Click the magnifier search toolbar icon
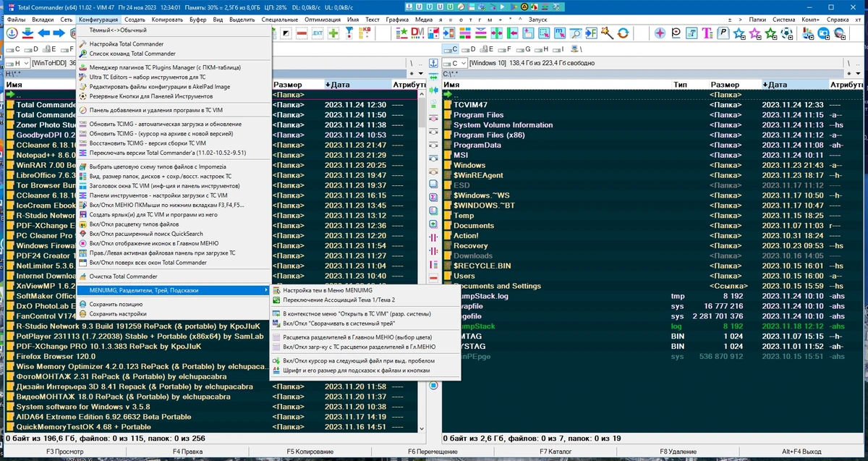Screen dimensions: 868x461 (x=575, y=33)
